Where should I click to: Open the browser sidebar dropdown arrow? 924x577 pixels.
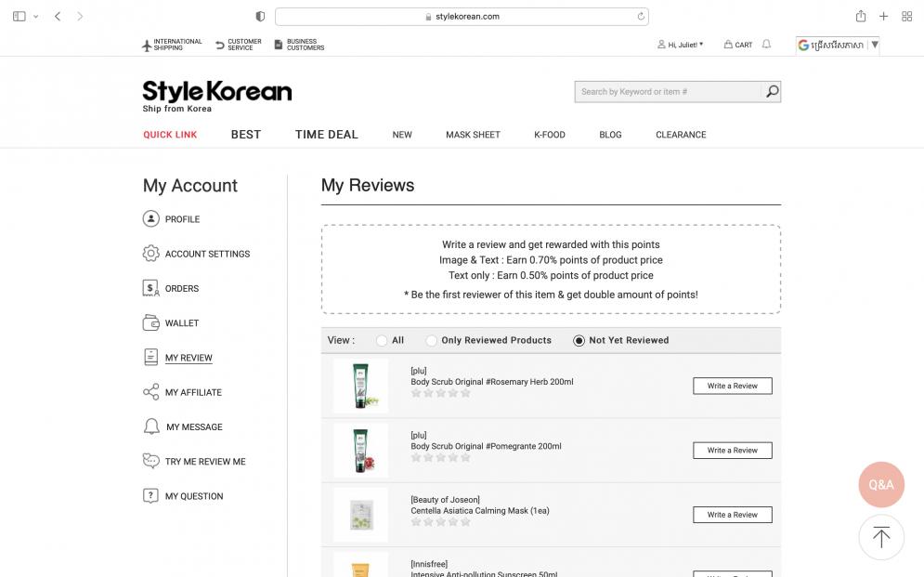33,16
